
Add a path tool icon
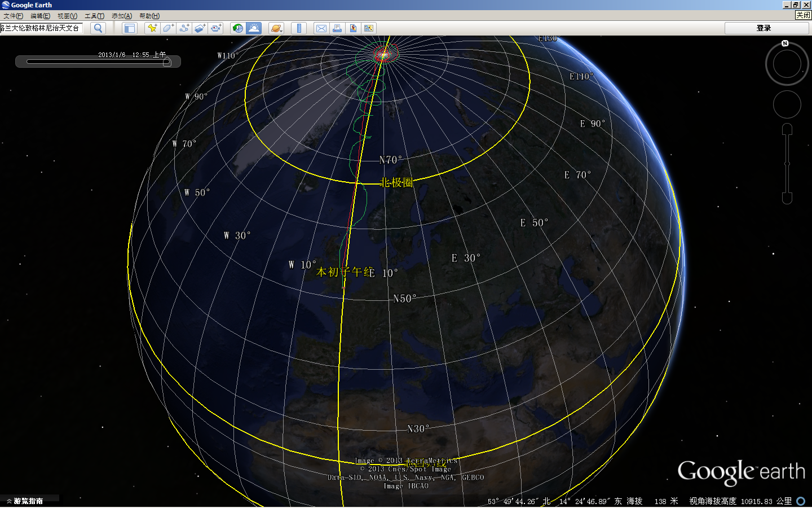pos(184,28)
